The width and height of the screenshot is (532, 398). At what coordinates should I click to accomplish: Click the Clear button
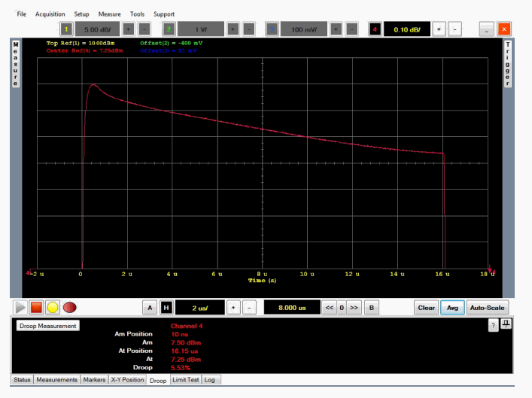426,308
